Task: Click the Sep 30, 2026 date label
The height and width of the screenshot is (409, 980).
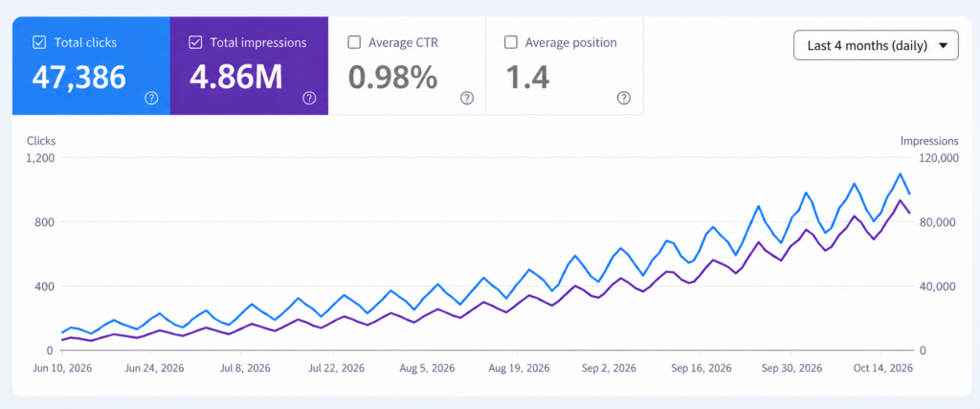Action: pyautogui.click(x=793, y=368)
